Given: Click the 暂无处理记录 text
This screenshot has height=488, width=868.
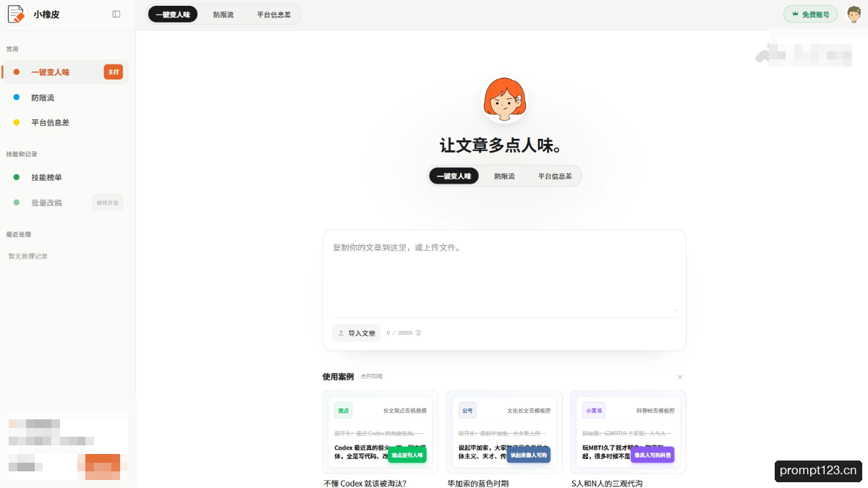Looking at the screenshot, I should [28, 256].
